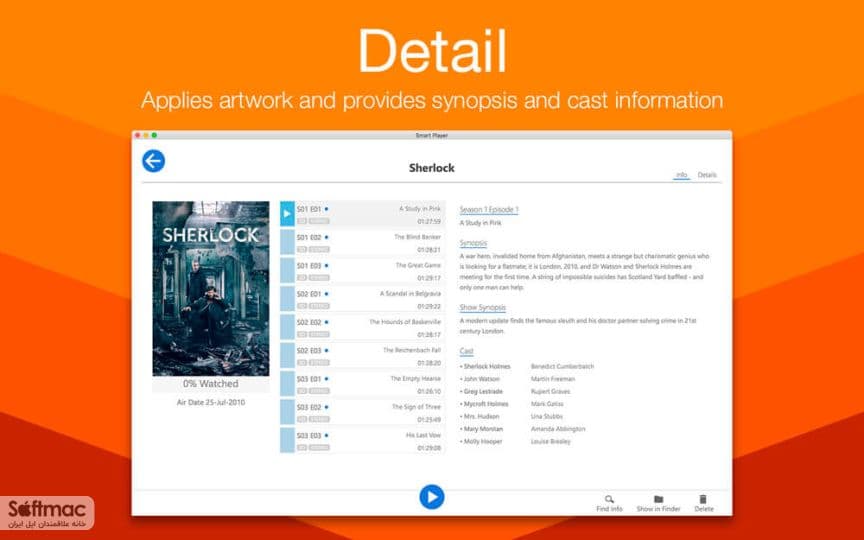This screenshot has width=864, height=540.
Task: Select episode S01 E02 The Blind Banker
Action: pyautogui.click(x=362, y=242)
